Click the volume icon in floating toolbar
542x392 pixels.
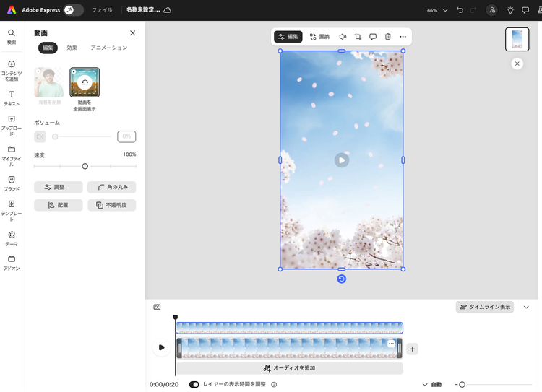point(343,37)
